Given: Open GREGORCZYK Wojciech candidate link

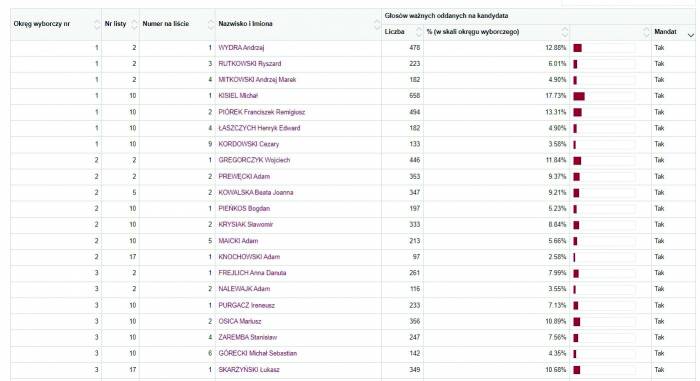Looking at the screenshot, I should click(254, 160).
